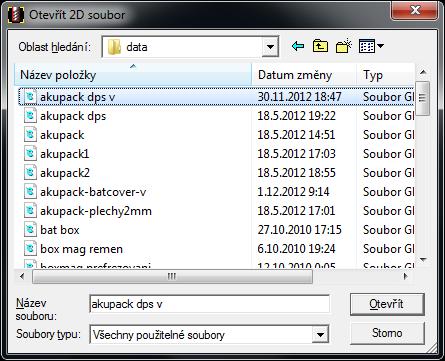The height and width of the screenshot is (361, 445).
Task: Open the view menu icon
Action: 371,46
